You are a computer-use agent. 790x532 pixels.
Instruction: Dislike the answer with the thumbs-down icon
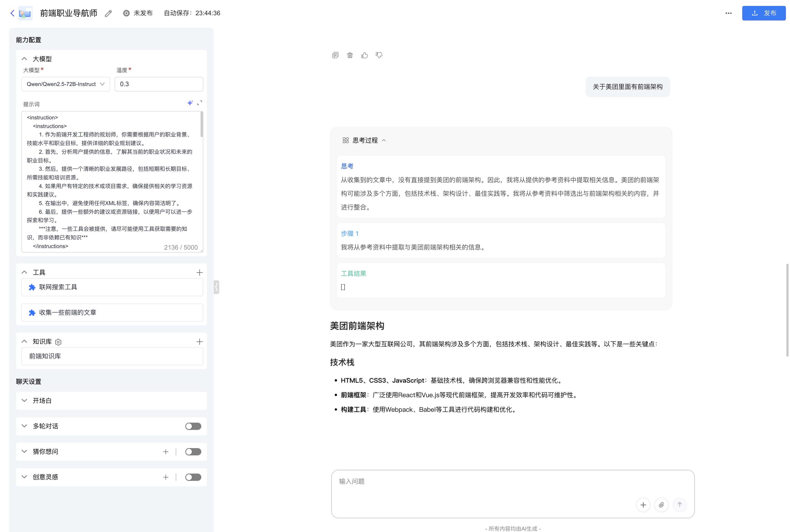point(379,55)
